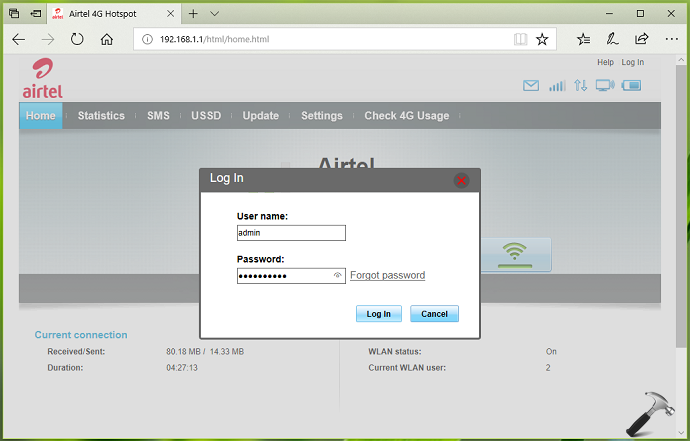Click the Current WLAN user count 2
Screen dimensions: 690x441
click(x=548, y=368)
